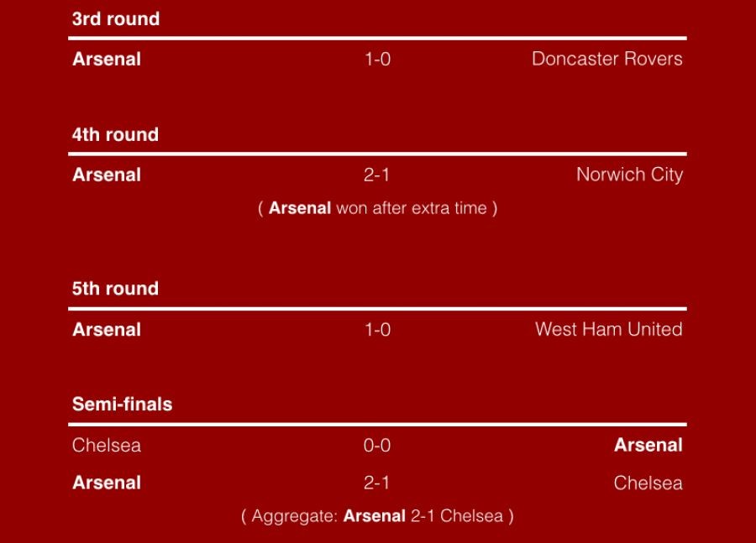Click Arsenal in the 4th round row
This screenshot has height=543, width=756.
[x=107, y=175]
